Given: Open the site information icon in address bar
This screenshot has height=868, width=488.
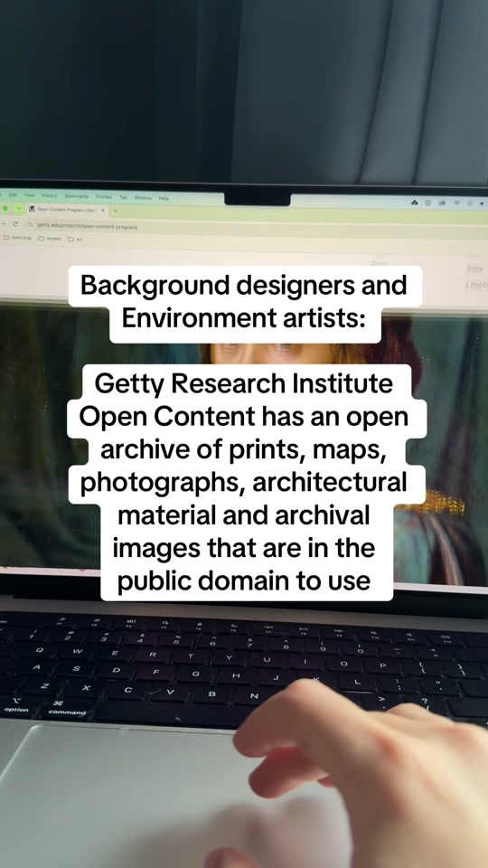Looking at the screenshot, I should (31, 225).
